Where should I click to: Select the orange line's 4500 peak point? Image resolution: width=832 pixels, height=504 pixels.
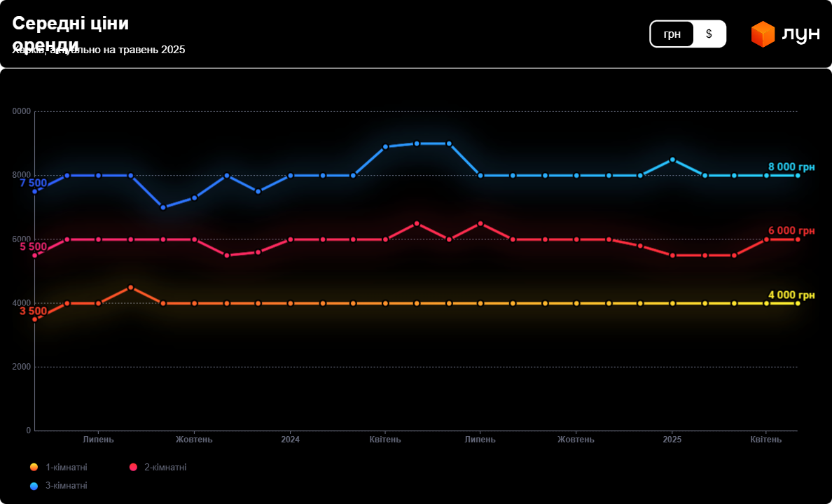[130, 288]
